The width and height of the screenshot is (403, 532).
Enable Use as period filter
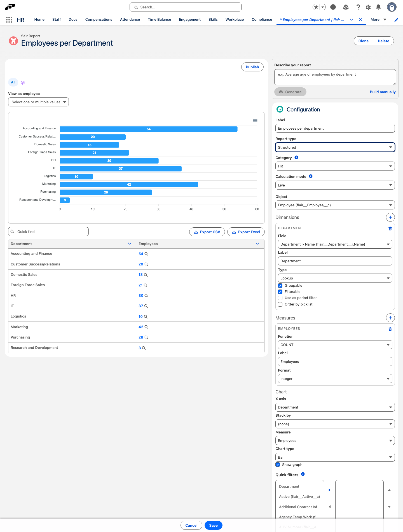click(280, 298)
